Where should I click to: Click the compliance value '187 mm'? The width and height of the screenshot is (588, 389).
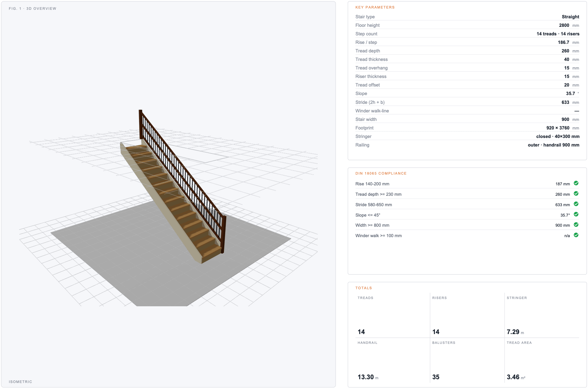tap(562, 184)
